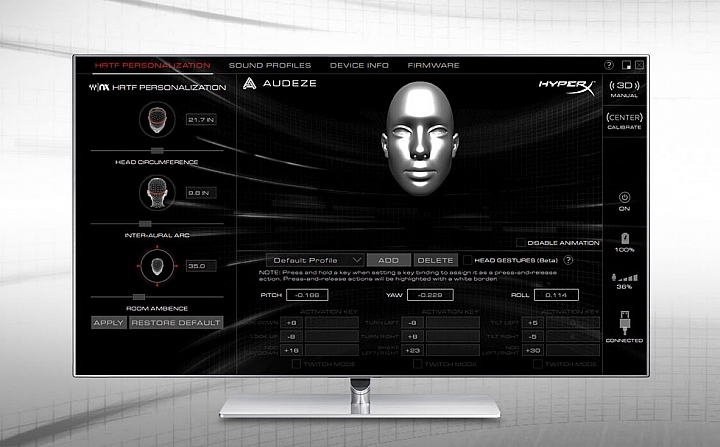720x447 pixels.
Task: Enable Twitch Mode under the Roll column
Action: click(x=538, y=364)
